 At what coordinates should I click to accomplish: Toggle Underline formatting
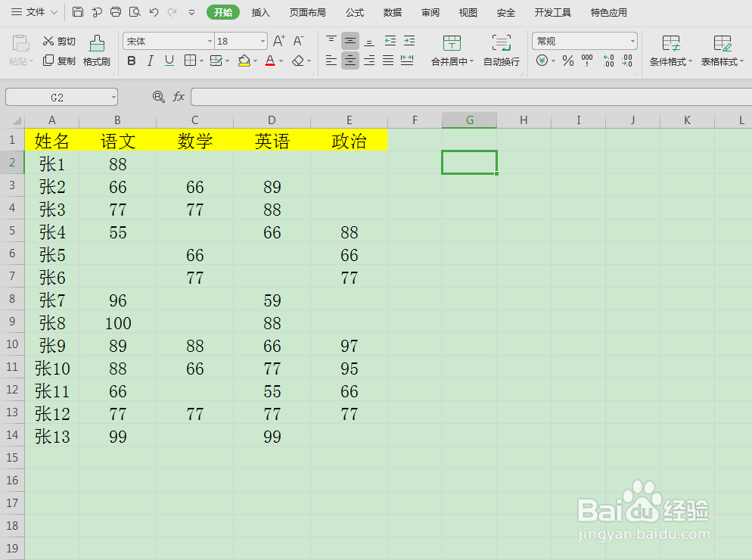[x=169, y=61]
